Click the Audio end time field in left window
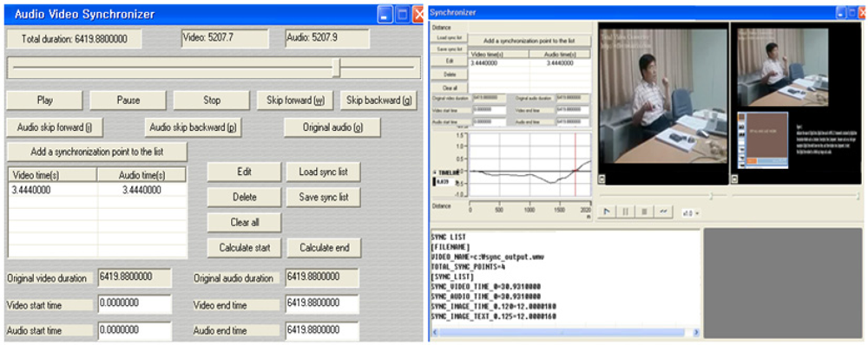The width and height of the screenshot is (868, 345). (x=322, y=330)
